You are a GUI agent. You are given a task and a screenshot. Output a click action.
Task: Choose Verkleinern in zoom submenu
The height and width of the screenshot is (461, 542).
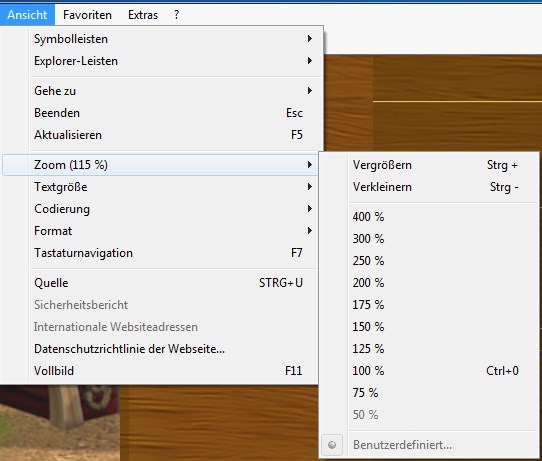(429, 187)
